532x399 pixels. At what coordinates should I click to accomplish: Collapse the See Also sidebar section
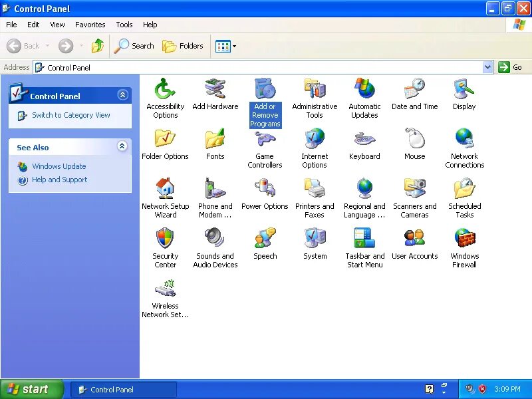click(122, 146)
